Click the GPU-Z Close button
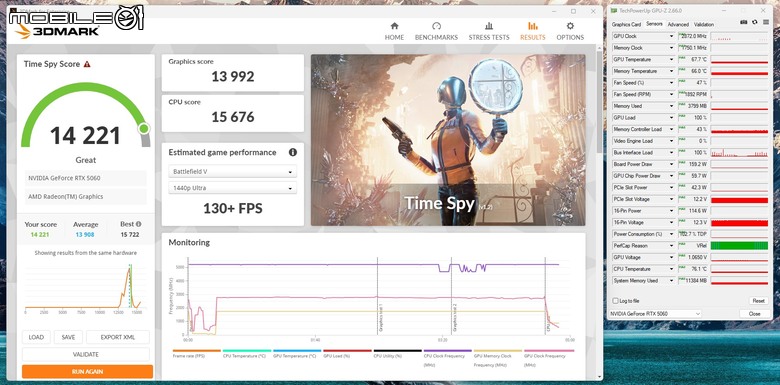 tap(754, 314)
